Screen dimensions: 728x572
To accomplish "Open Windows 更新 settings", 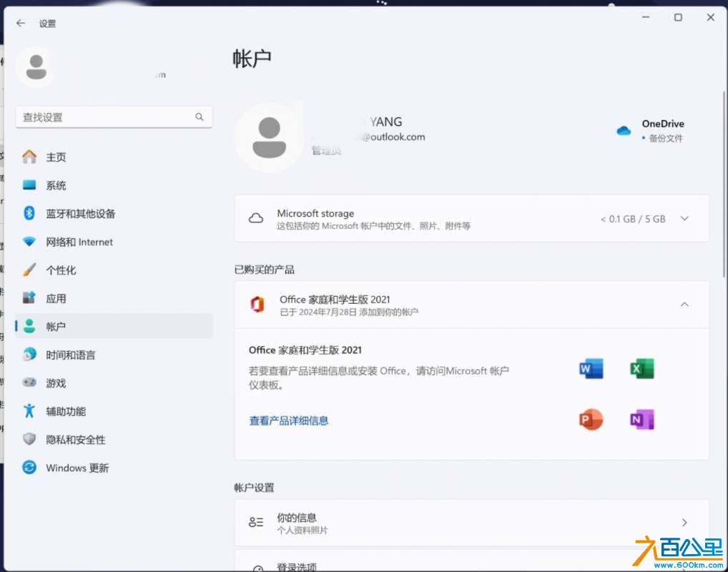I will 114,468.
